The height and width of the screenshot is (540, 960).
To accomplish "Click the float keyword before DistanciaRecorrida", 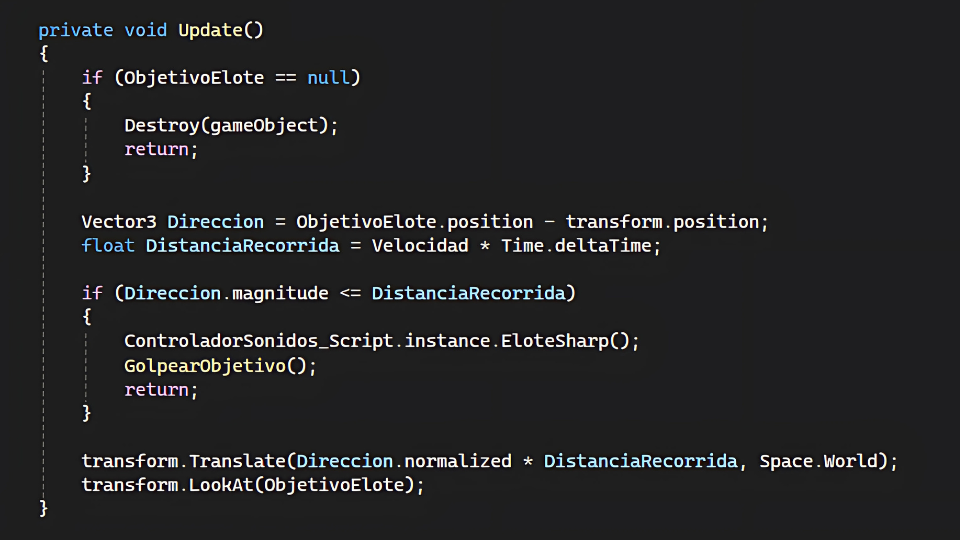I will pyautogui.click(x=108, y=246).
